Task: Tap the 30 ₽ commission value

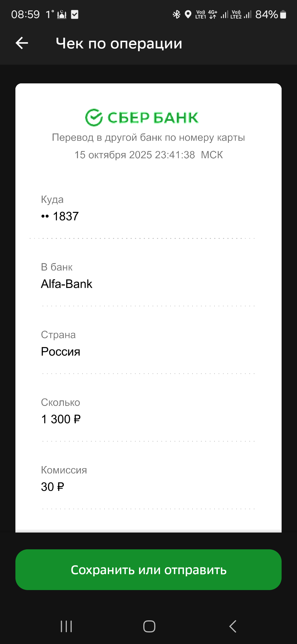Action: point(53,487)
